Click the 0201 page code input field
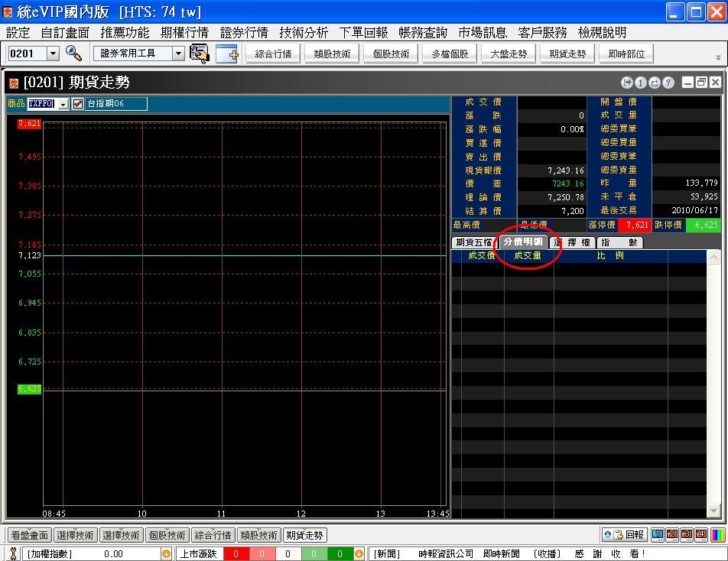Viewport: 728px width, 561px height. tap(28, 54)
